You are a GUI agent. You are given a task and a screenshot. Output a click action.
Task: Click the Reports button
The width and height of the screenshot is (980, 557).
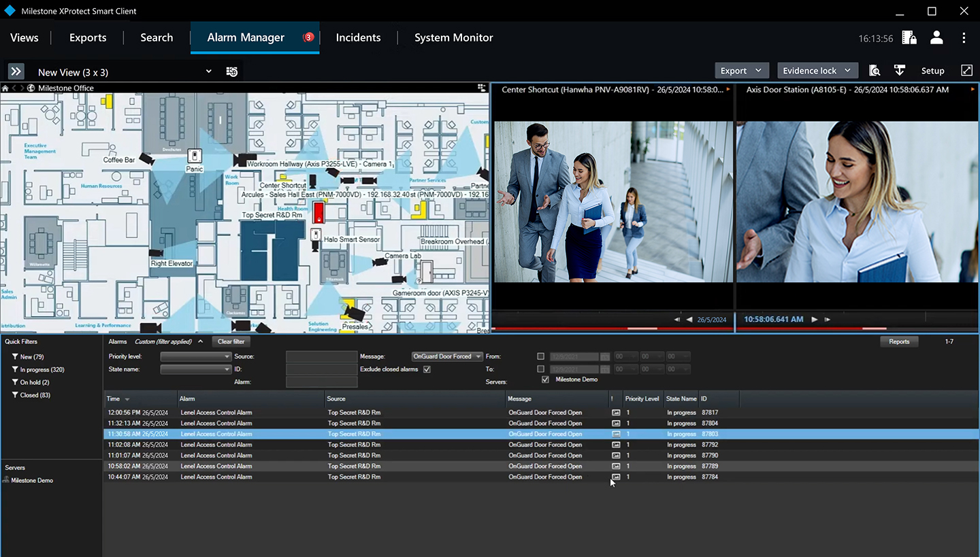(x=898, y=341)
